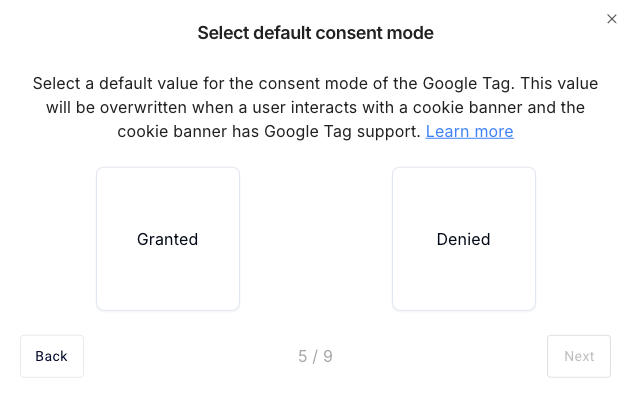Dismiss the wizard with the X icon
The height and width of the screenshot is (395, 632).
pos(611,19)
